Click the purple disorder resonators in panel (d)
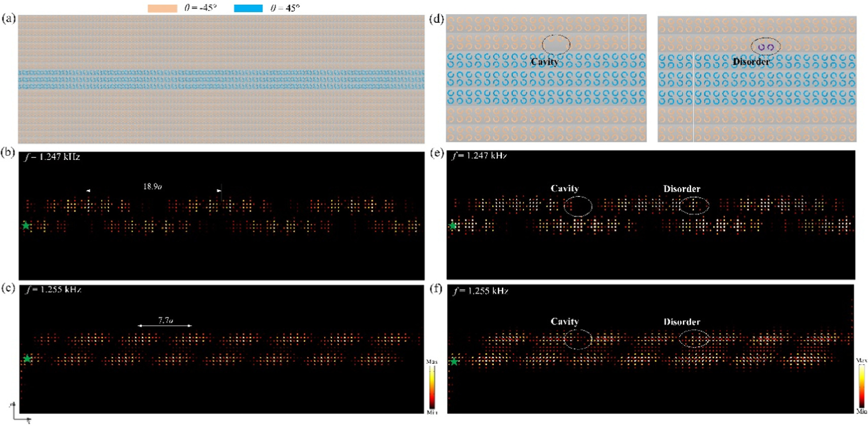The width and height of the screenshot is (868, 426). [x=766, y=47]
